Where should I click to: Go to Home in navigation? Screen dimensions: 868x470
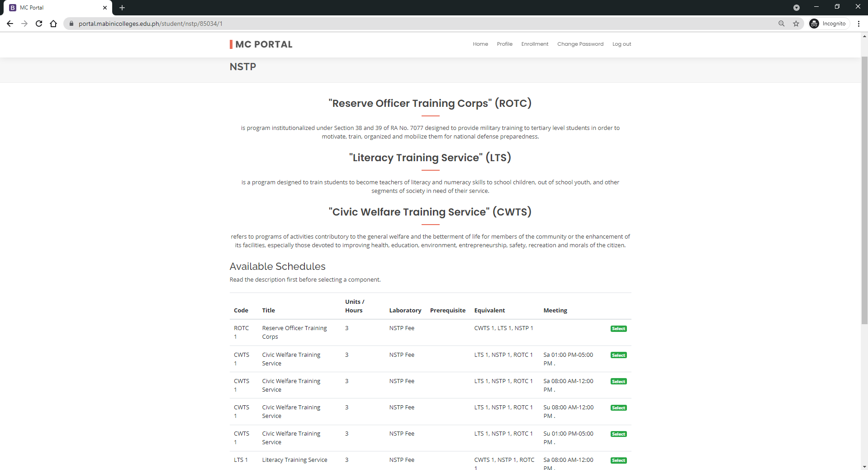(x=480, y=44)
